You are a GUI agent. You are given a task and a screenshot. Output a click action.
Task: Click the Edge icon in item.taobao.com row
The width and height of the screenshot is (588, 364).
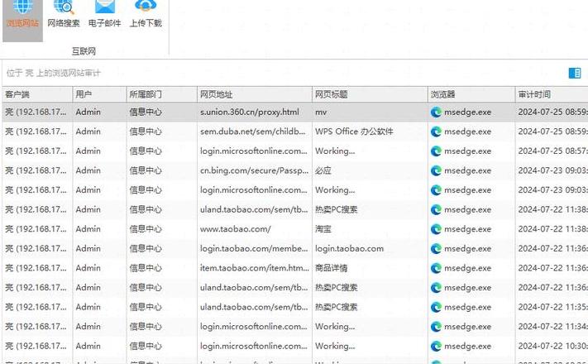(436, 268)
